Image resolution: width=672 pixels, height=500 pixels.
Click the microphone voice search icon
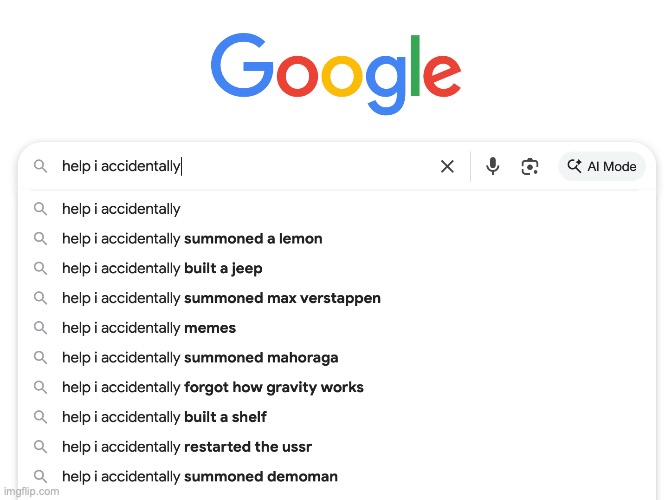coord(492,166)
